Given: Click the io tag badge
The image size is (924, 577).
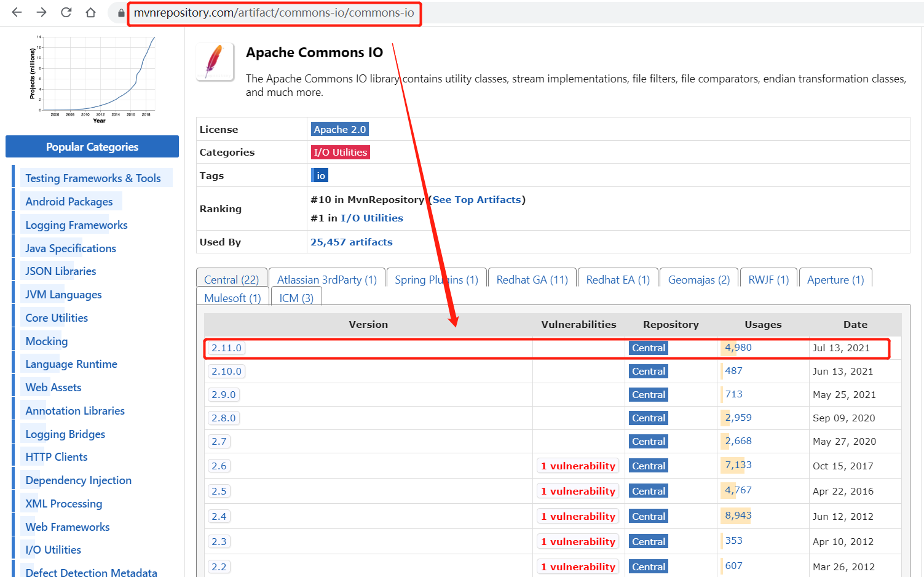Looking at the screenshot, I should pyautogui.click(x=319, y=175).
